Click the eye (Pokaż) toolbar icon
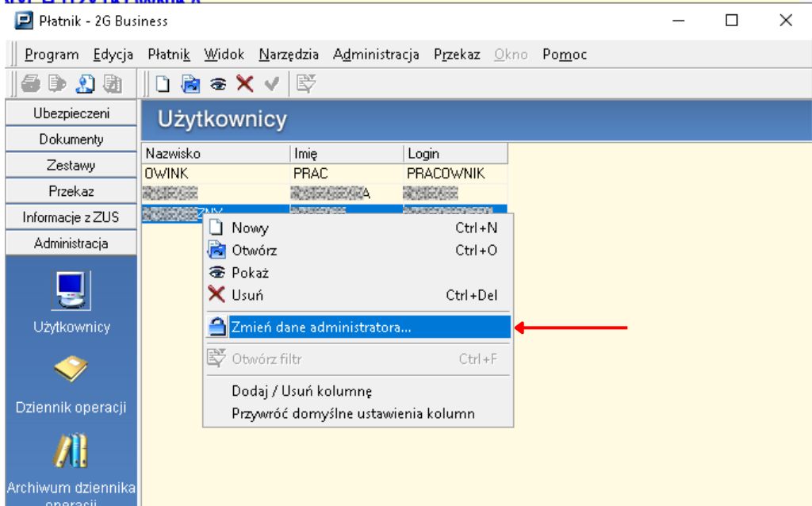 click(218, 84)
